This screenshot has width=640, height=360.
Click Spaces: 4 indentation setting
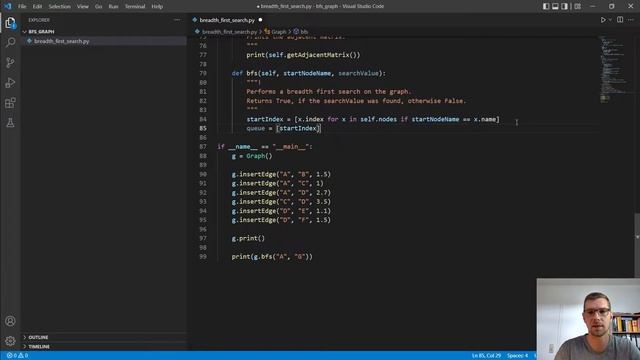coord(517,356)
